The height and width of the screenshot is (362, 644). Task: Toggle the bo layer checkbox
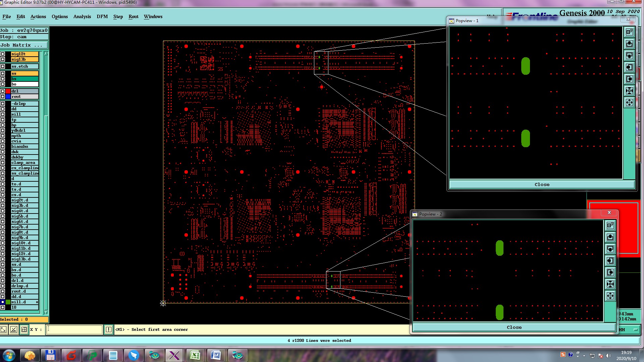pos(3,84)
